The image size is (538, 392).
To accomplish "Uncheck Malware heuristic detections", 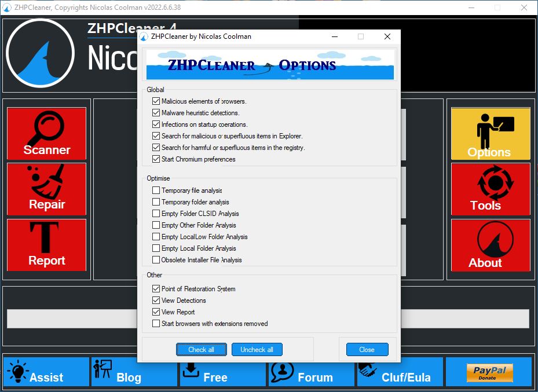I will click(x=156, y=113).
